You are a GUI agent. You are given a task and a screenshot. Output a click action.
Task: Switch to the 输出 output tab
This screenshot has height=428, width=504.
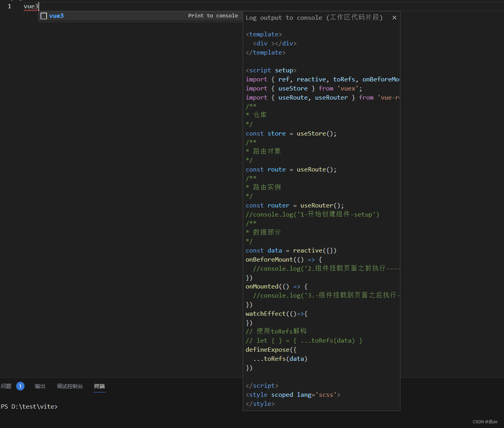[x=40, y=386]
